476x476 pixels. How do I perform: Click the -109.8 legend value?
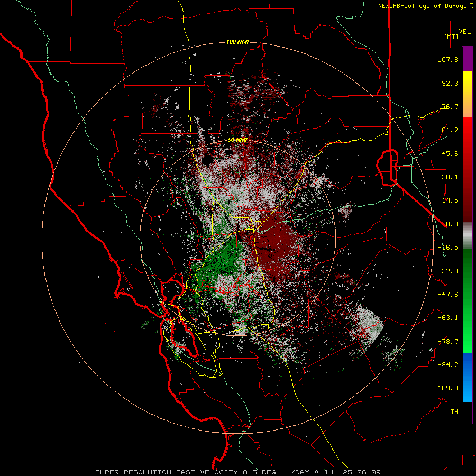click(446, 388)
